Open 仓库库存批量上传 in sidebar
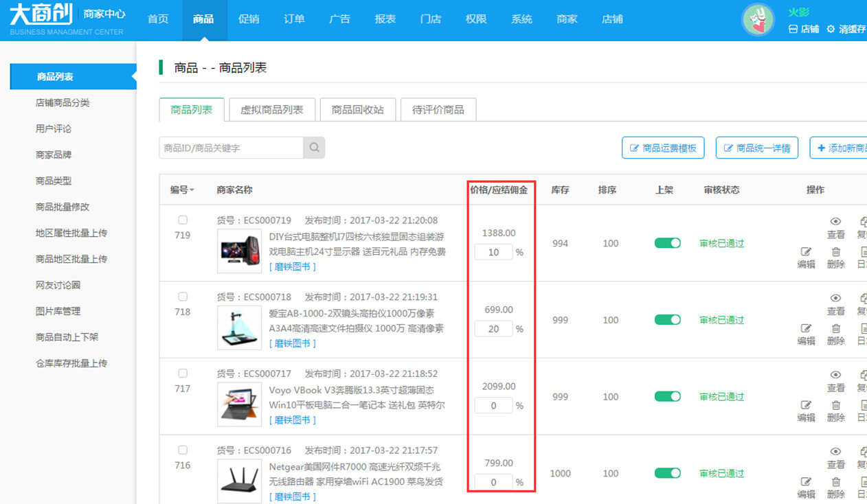867x504 pixels. pyautogui.click(x=71, y=363)
